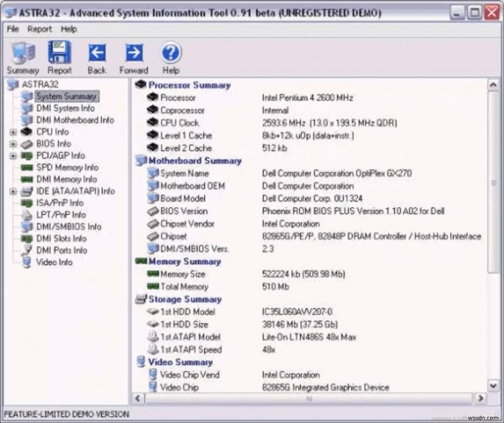Click the Motherboard Summary header icon

pyautogui.click(x=141, y=161)
